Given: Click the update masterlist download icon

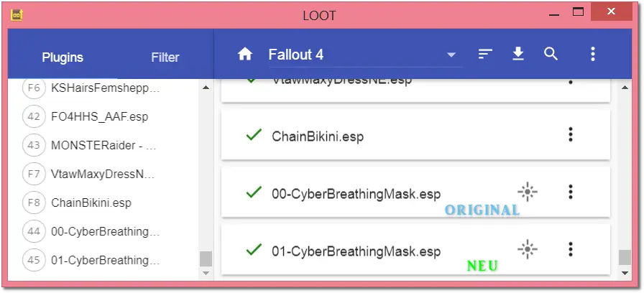Looking at the screenshot, I should [x=518, y=54].
